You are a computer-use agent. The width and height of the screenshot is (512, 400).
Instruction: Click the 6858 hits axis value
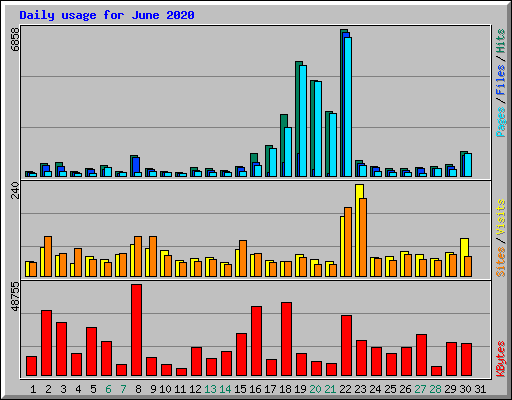coord(15,39)
